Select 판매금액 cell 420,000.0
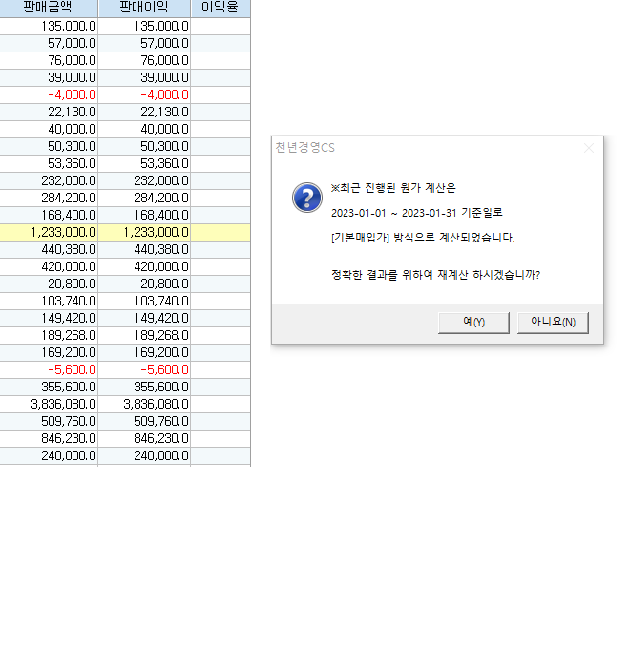Image resolution: width=630 pixels, height=672 pixels. pyautogui.click(x=49, y=266)
